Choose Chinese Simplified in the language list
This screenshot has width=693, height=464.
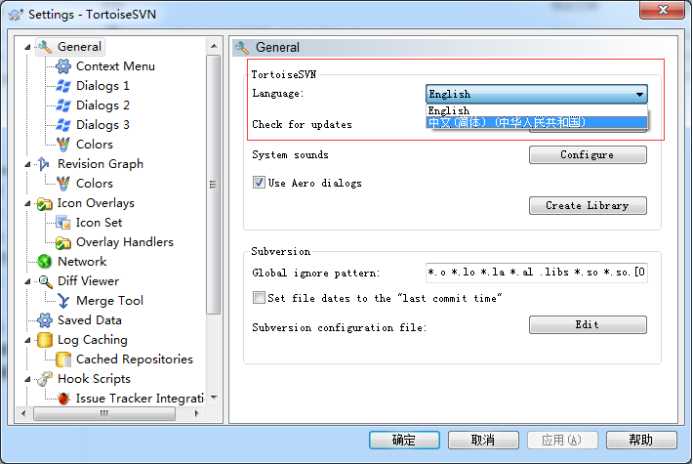pos(537,122)
